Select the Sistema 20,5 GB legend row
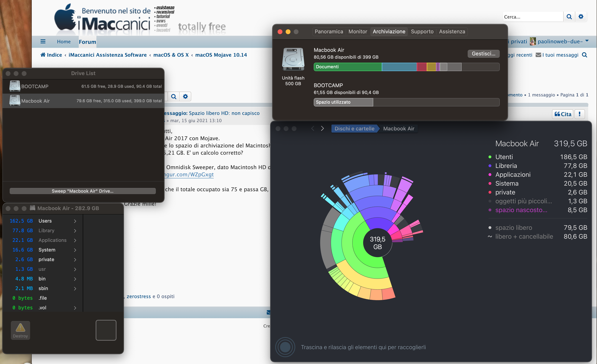 pyautogui.click(x=538, y=183)
